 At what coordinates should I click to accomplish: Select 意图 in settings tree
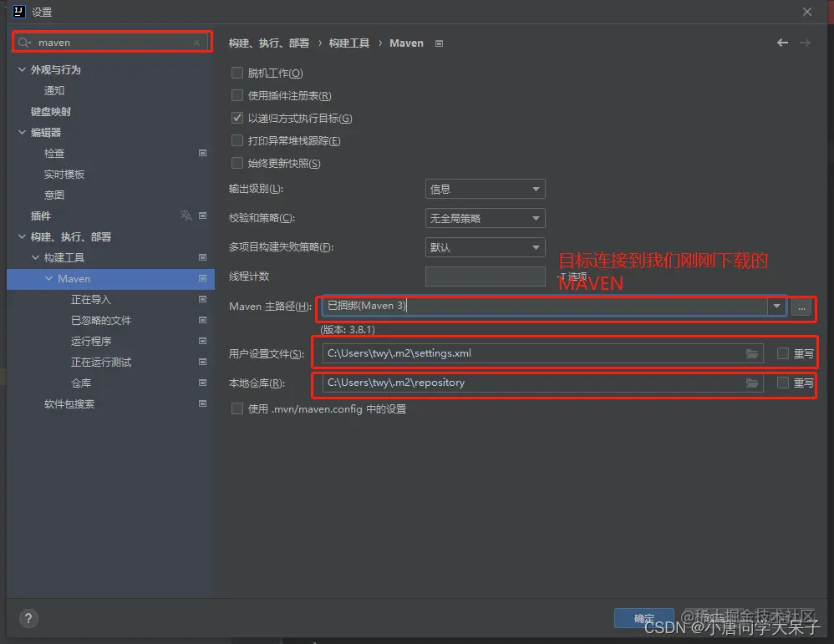click(x=54, y=195)
